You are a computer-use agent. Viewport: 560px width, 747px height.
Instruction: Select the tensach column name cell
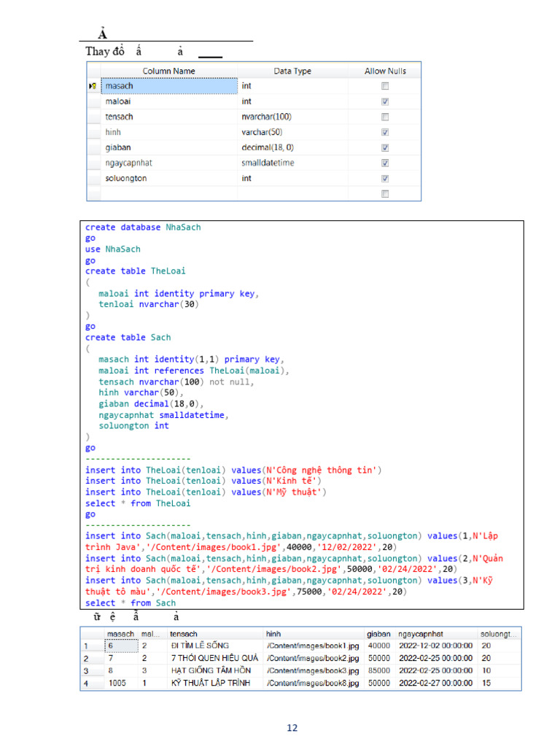point(169,117)
